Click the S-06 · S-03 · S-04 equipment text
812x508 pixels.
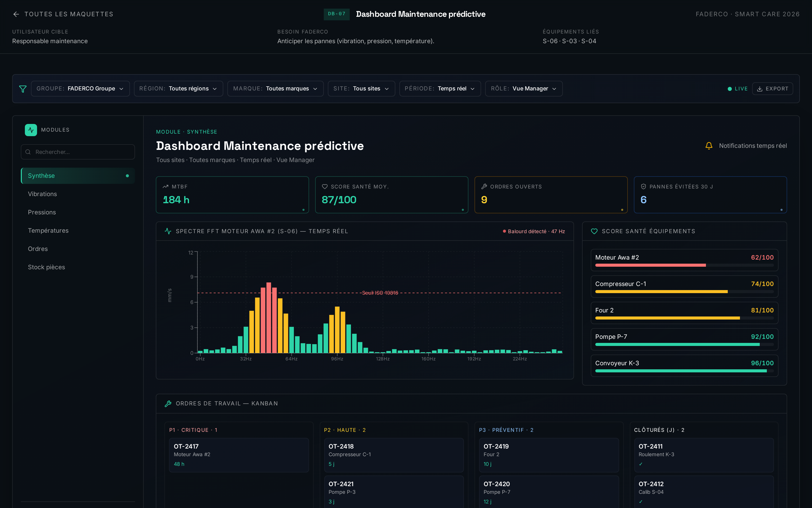tap(569, 41)
